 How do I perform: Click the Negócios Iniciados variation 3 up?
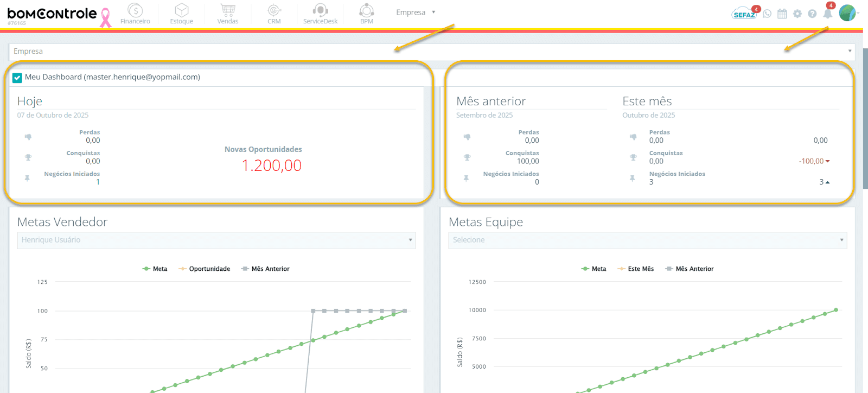point(824,182)
